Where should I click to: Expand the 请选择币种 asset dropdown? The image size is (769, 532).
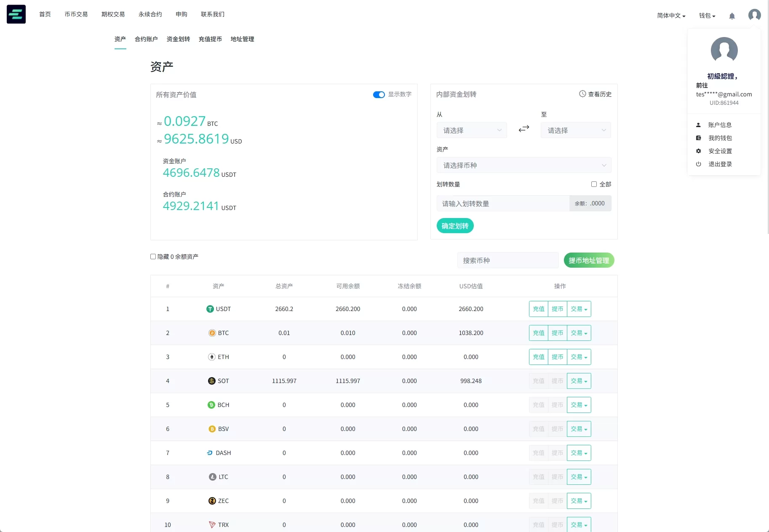tap(523, 165)
